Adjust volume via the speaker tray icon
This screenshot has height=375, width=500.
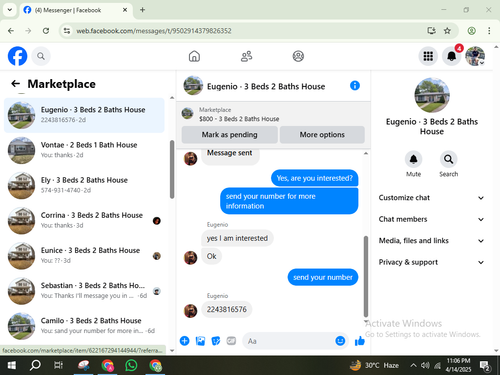(x=425, y=365)
